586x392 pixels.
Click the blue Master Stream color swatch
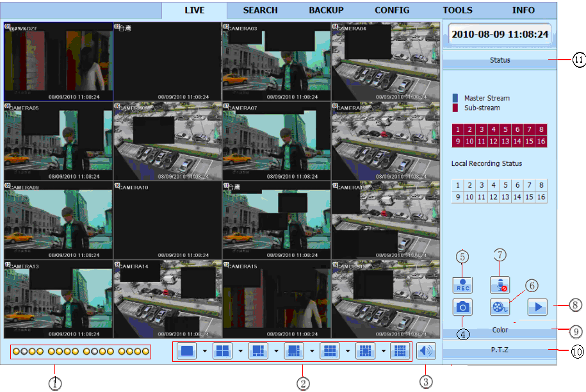455,98
